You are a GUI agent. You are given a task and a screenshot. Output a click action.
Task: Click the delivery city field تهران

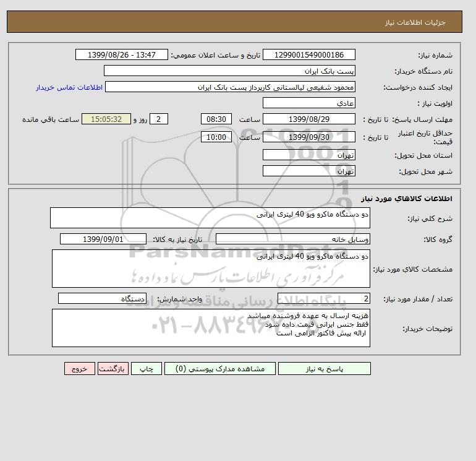(x=309, y=171)
